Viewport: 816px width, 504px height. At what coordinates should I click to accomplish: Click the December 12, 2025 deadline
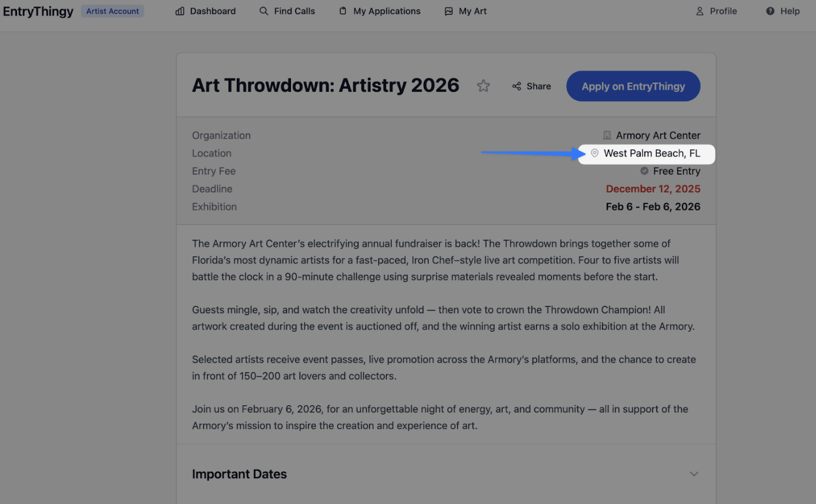pos(653,189)
